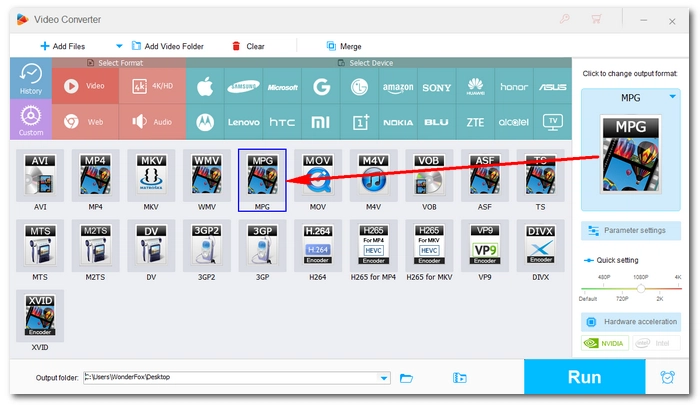Image resolution: width=700 pixels, height=405 pixels.
Task: Open the BLU device category
Action: coord(436,122)
